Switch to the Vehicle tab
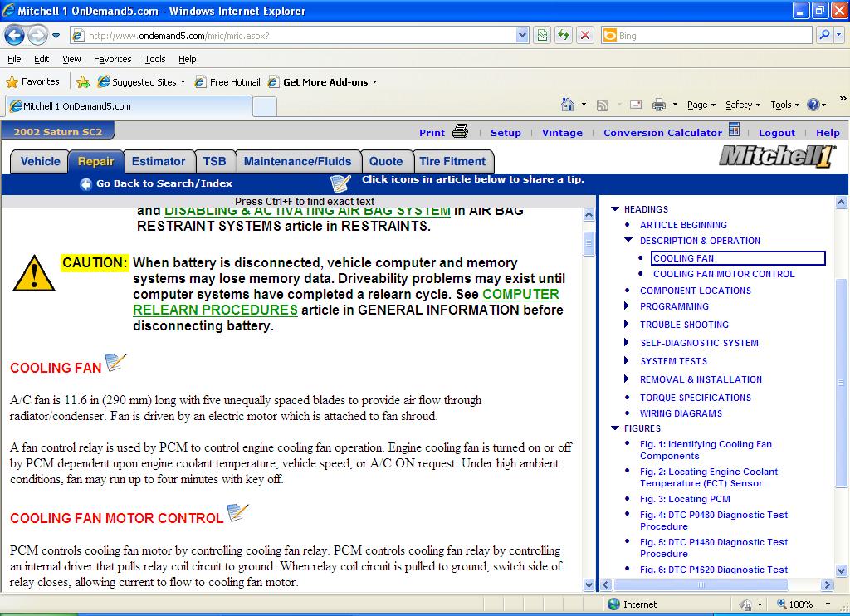This screenshot has width=850, height=616. coord(40,161)
